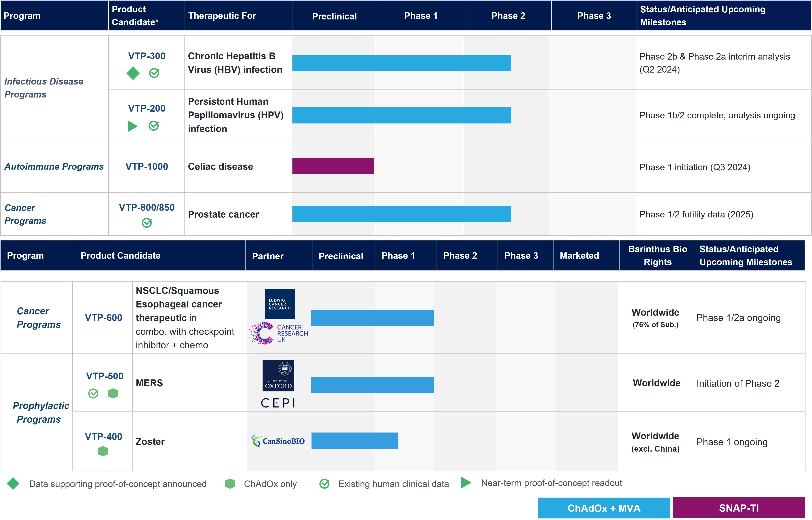Click the VTP-600 product candidate label
The image size is (812, 520).
[x=103, y=318]
